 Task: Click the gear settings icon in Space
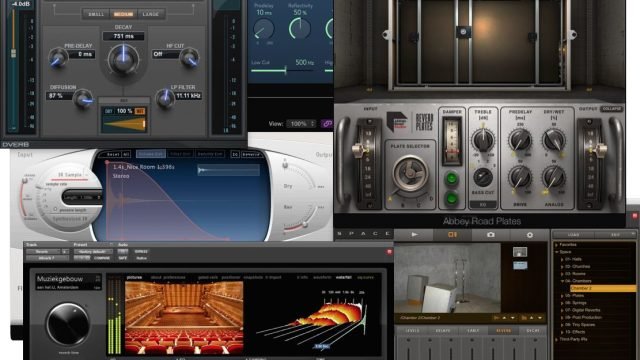(529, 235)
